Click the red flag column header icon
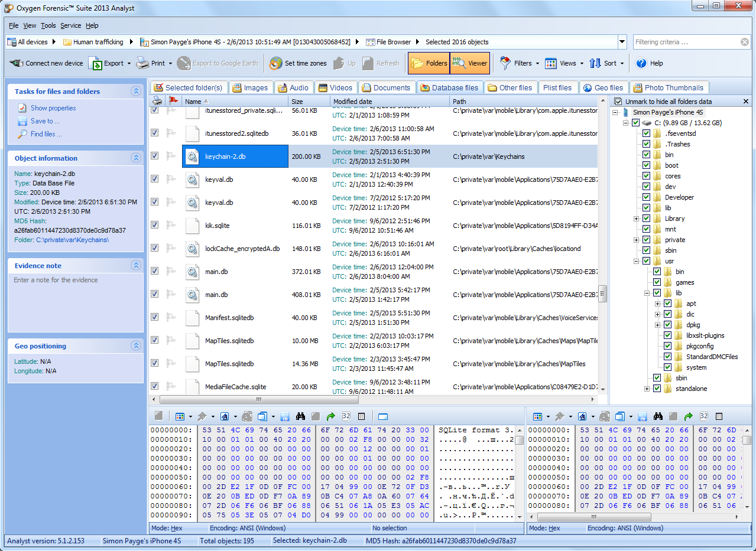Screen dimensions: 756x551 (172, 101)
